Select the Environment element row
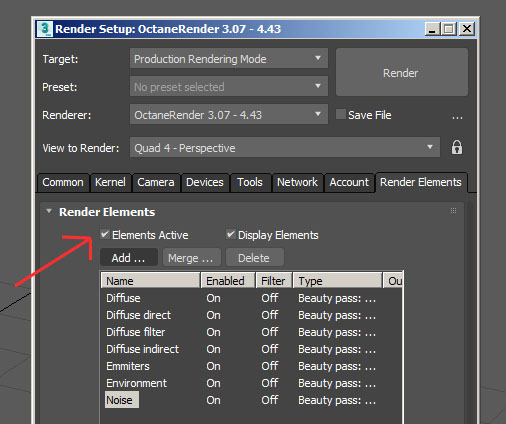This screenshot has height=424, width=506. pyautogui.click(x=252, y=383)
